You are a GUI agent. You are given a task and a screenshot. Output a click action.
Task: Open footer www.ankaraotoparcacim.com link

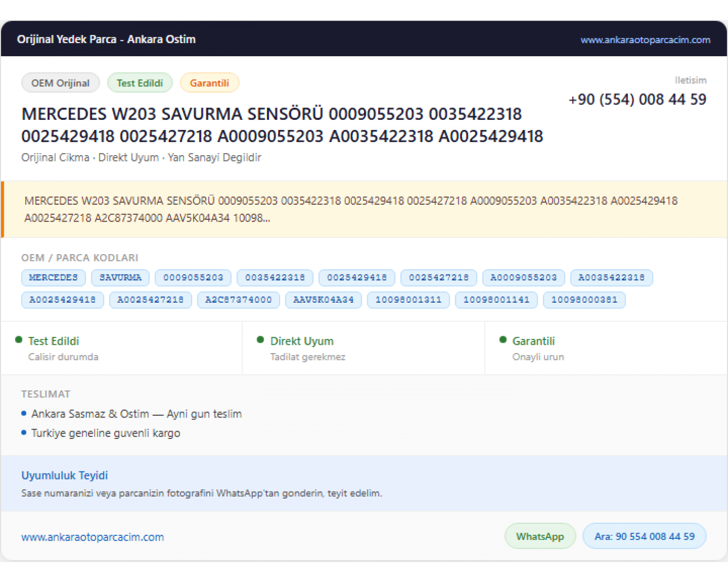[x=93, y=537]
